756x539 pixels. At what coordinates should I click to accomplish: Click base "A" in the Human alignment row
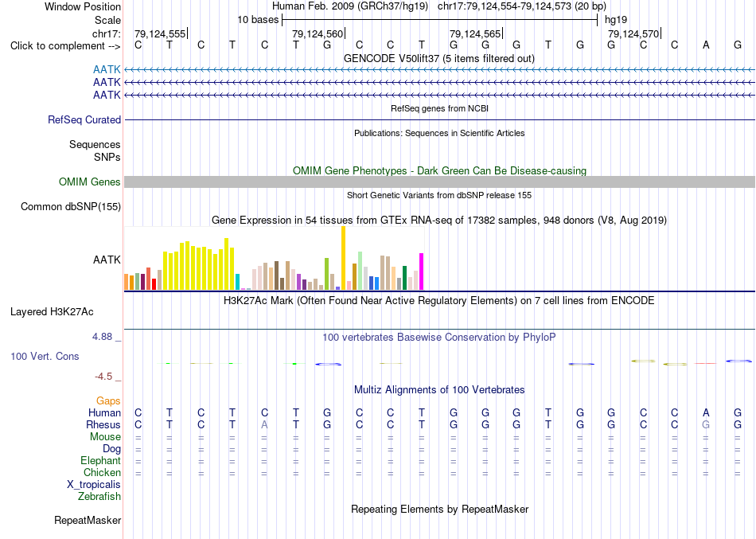point(706,412)
